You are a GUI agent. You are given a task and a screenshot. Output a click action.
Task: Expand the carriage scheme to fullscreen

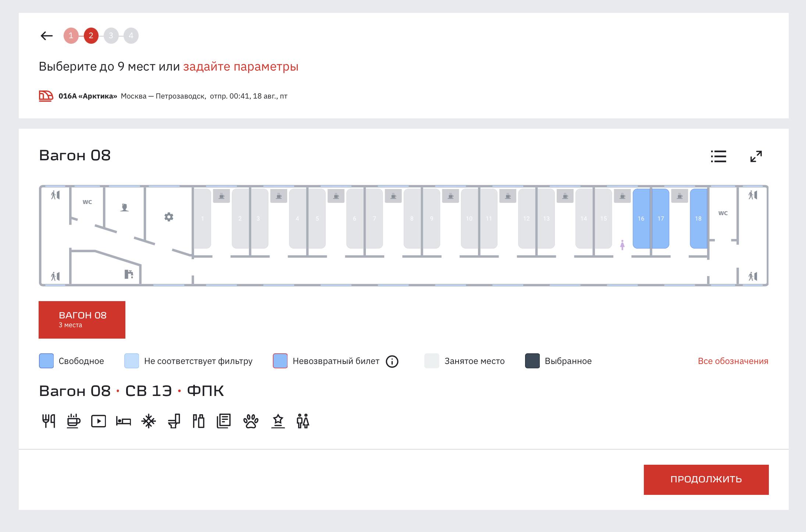(x=756, y=156)
